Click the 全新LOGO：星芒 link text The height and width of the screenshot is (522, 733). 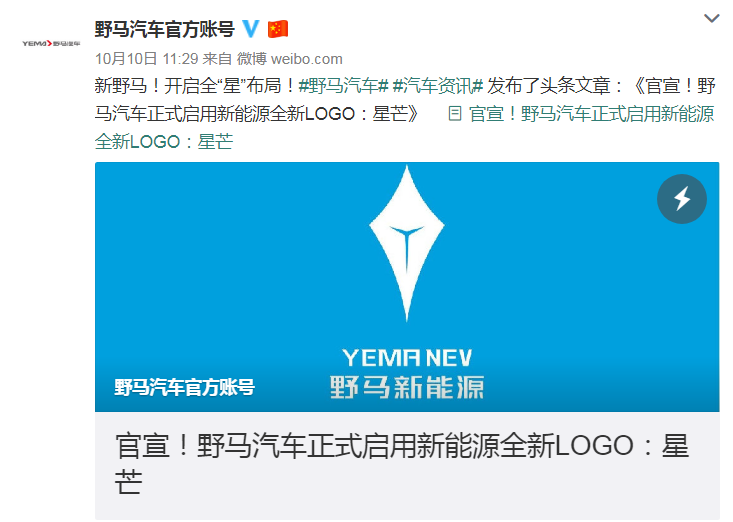click(x=164, y=142)
